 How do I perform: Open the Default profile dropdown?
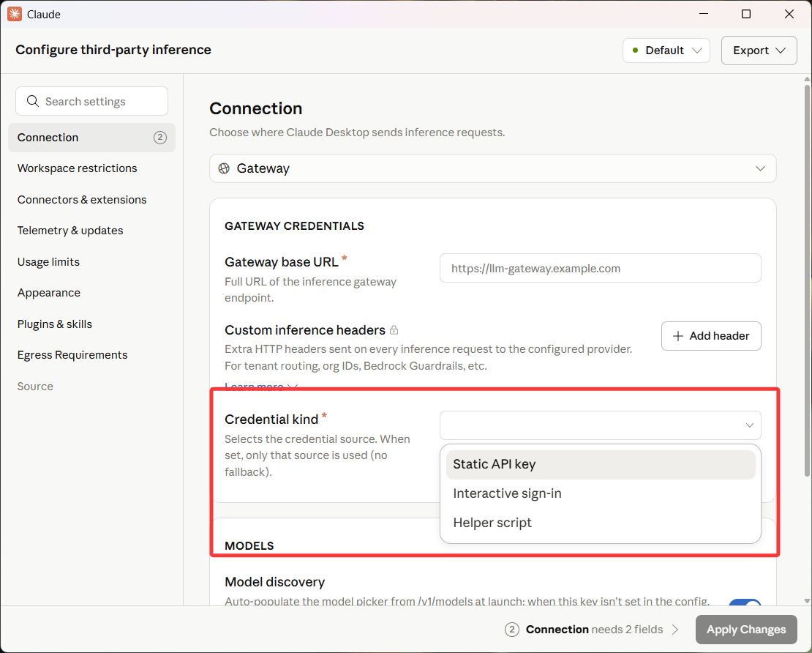(x=666, y=51)
